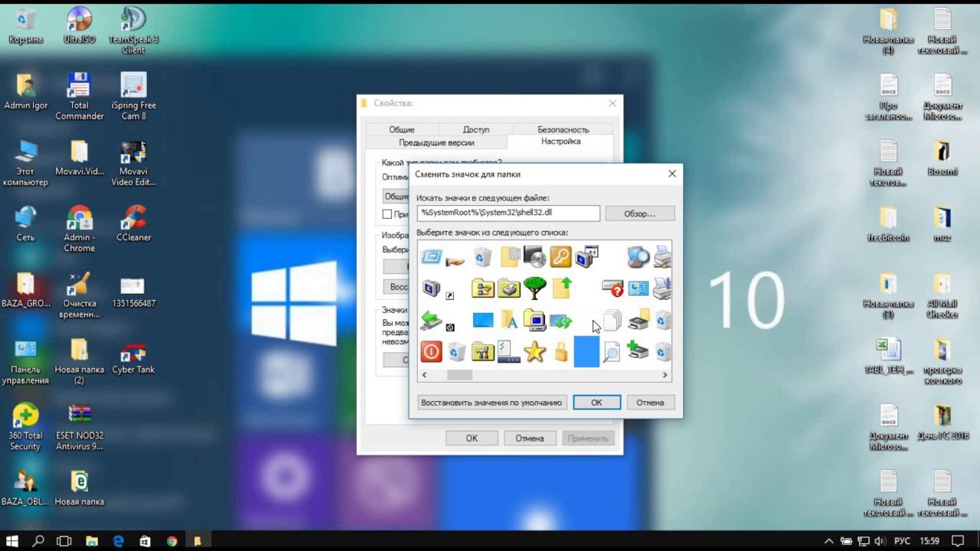The height and width of the screenshot is (551, 980).
Task: Pick the fonts folder icon with letter A
Action: click(508, 320)
